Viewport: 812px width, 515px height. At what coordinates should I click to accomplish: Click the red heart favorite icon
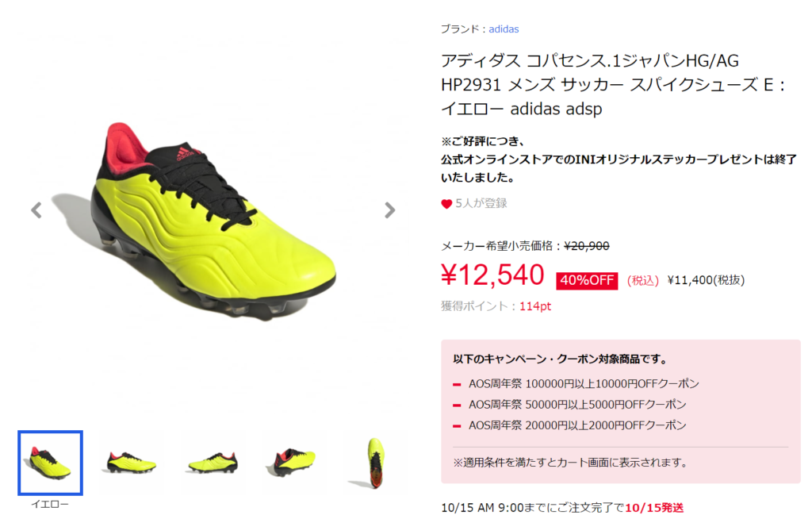coord(446,204)
